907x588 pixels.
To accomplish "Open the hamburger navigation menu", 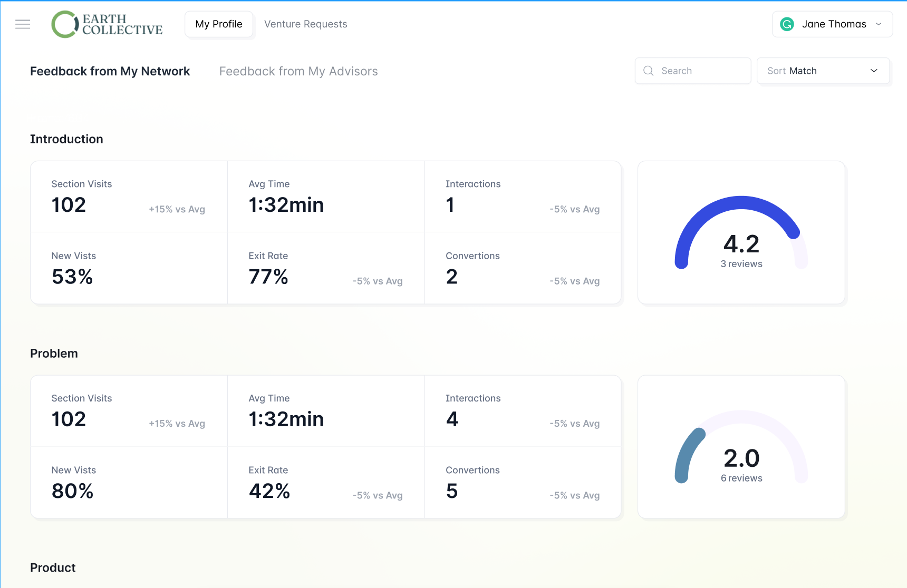I will pos(23,24).
